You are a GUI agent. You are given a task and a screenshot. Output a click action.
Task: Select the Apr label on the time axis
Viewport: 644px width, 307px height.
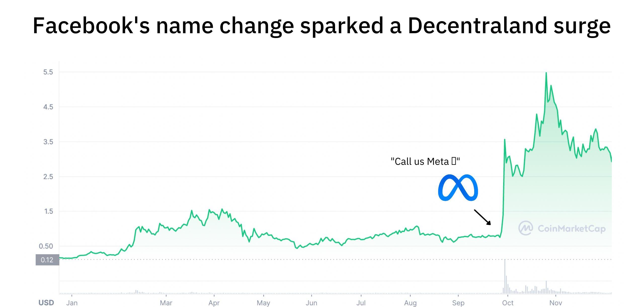pos(214,303)
